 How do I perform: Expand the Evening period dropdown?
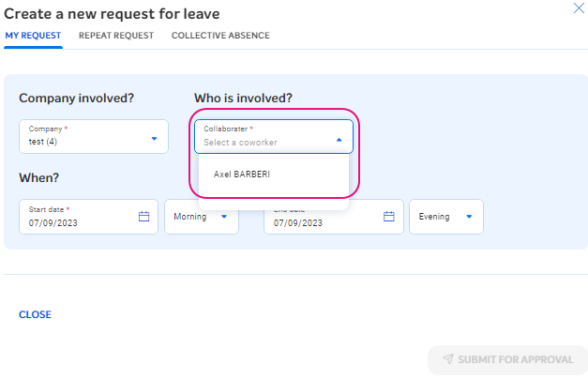(445, 217)
